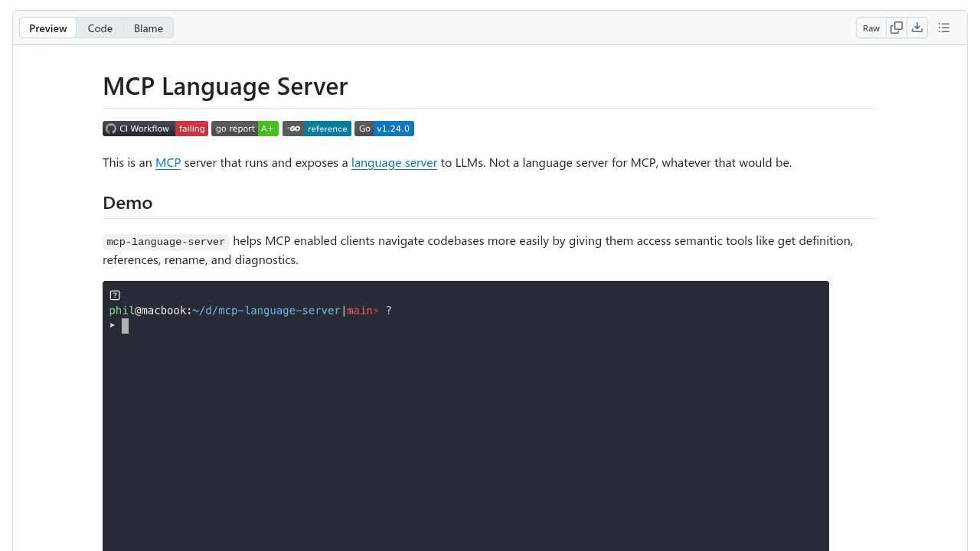
Task: Click the Raw button
Action: [871, 28]
